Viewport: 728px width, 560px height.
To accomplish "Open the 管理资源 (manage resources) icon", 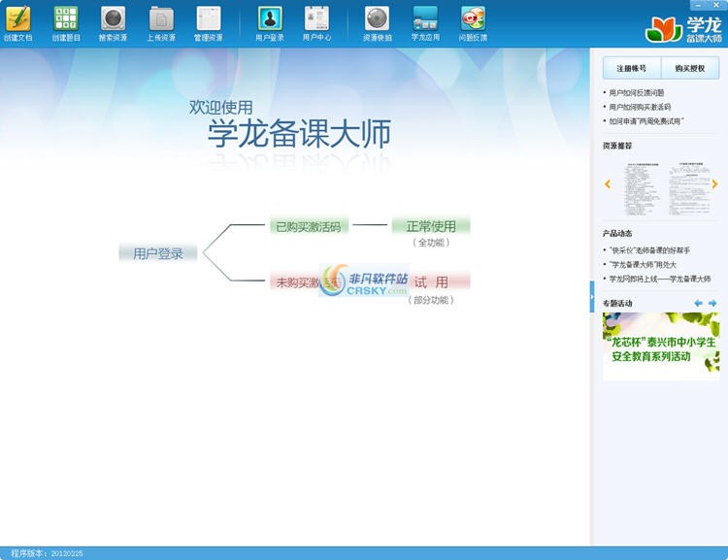I will pos(208,23).
